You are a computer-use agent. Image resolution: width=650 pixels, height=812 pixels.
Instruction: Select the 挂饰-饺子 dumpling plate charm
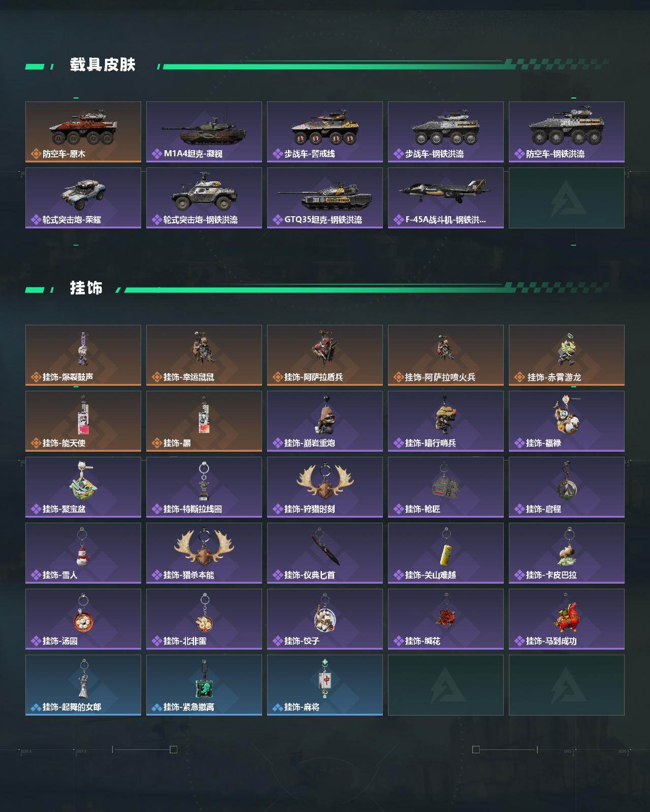[x=325, y=619]
